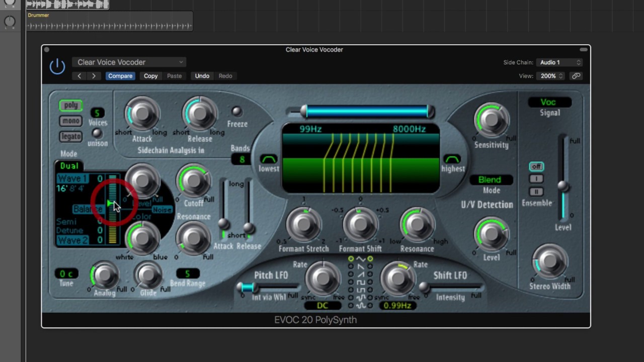644x362 pixels.
Task: Click the highest band filter-shape icon
Action: pos(452,159)
